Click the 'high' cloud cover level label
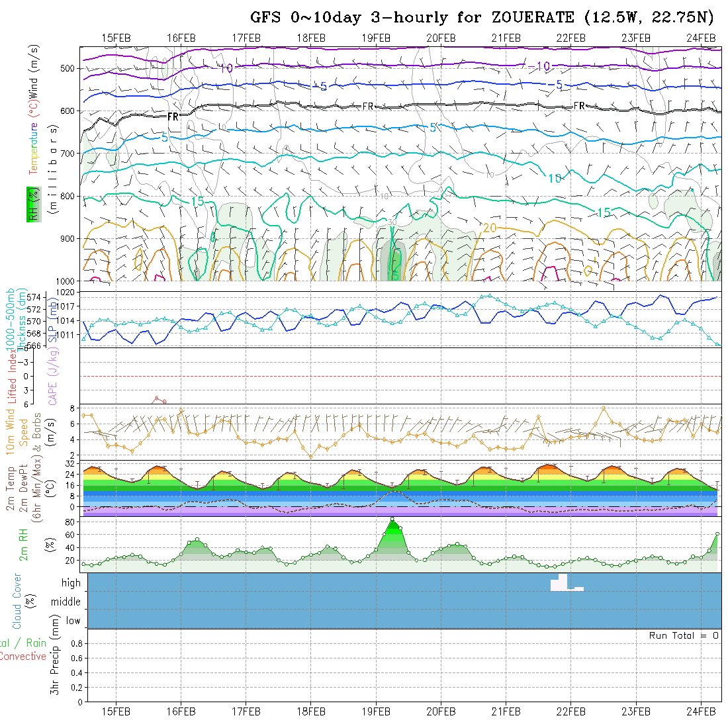This screenshot has height=728, width=728. (71, 583)
